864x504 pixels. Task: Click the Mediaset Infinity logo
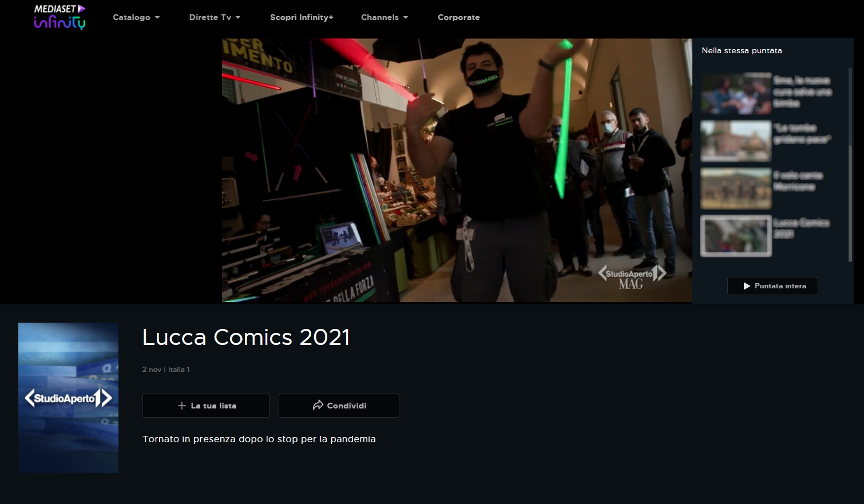point(60,17)
